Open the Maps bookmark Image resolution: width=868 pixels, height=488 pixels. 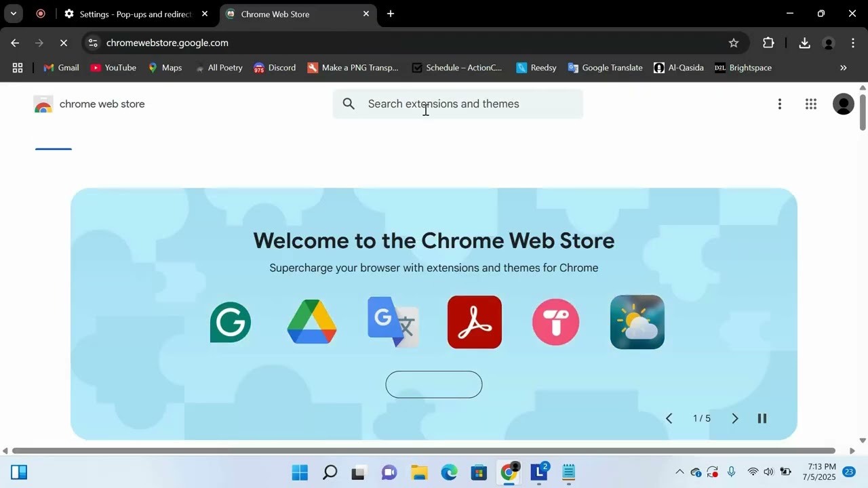165,68
